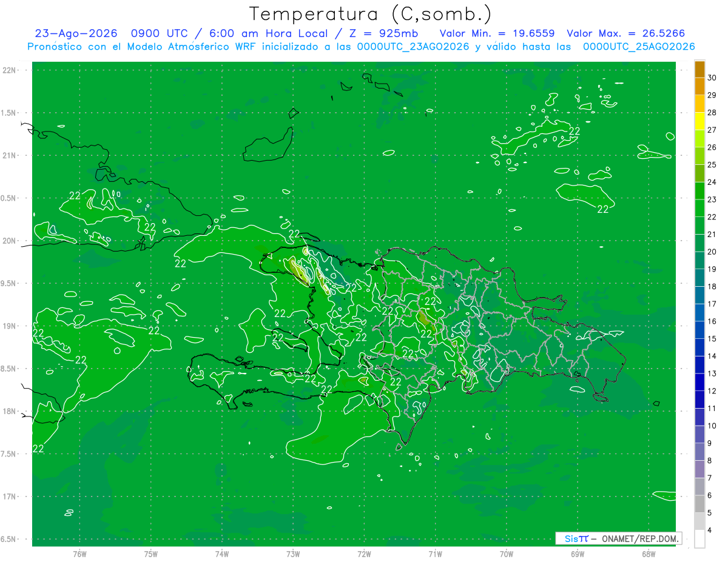Image resolution: width=728 pixels, height=562 pixels.
Task: Click the 0000UTC_23AGO2026 initialization timestamp
Action: click(413, 47)
